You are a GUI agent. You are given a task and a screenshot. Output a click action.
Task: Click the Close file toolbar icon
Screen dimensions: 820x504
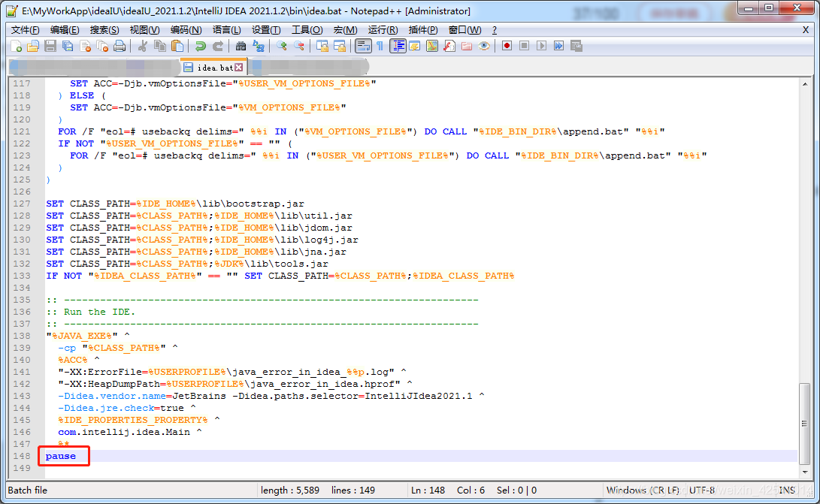(x=85, y=47)
